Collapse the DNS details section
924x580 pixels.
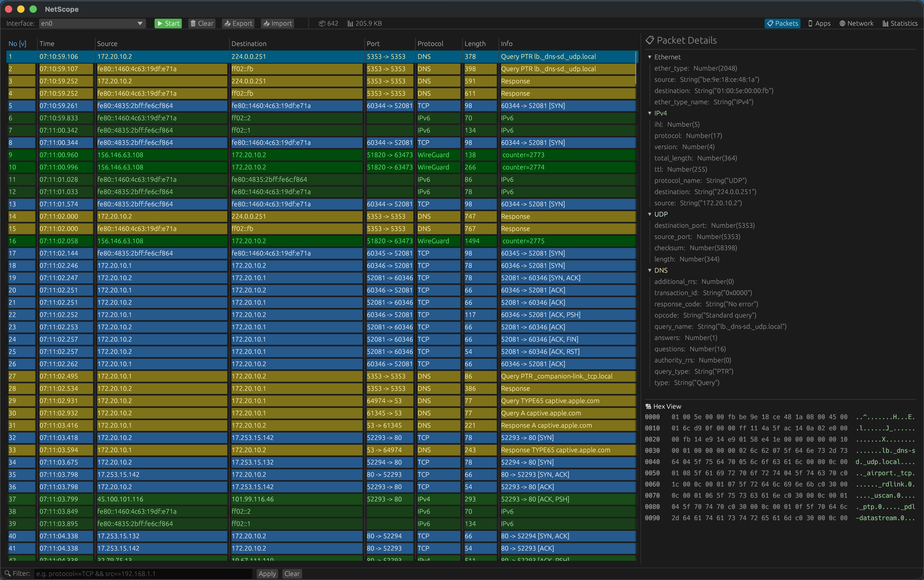point(650,270)
